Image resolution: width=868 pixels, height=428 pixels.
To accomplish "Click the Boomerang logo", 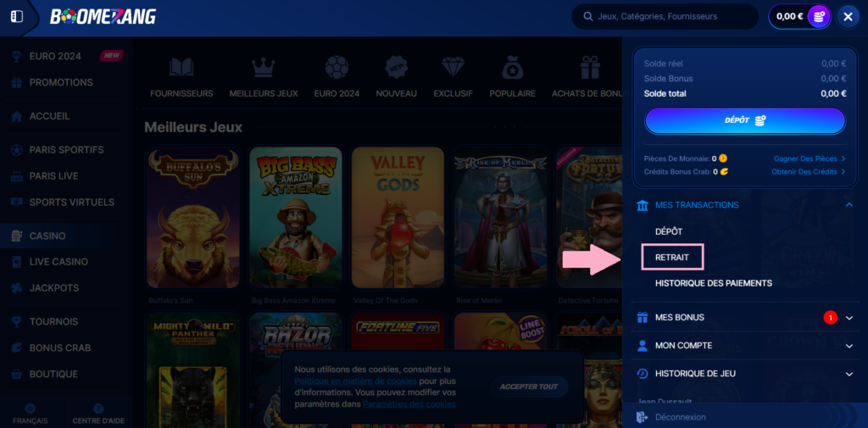I will tap(103, 16).
